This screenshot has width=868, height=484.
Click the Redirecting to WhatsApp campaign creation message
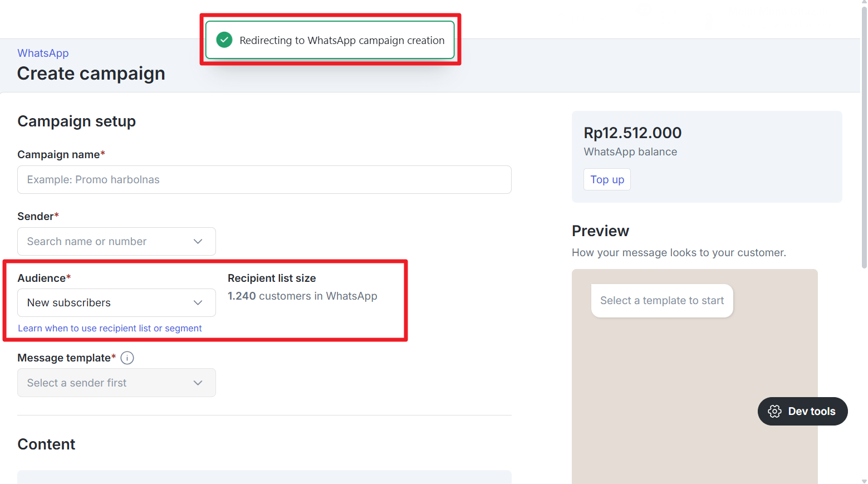click(342, 41)
